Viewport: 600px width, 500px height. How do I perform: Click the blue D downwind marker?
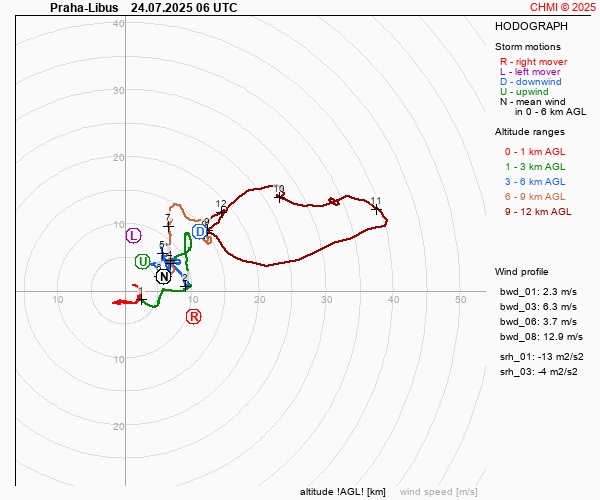pos(199,231)
